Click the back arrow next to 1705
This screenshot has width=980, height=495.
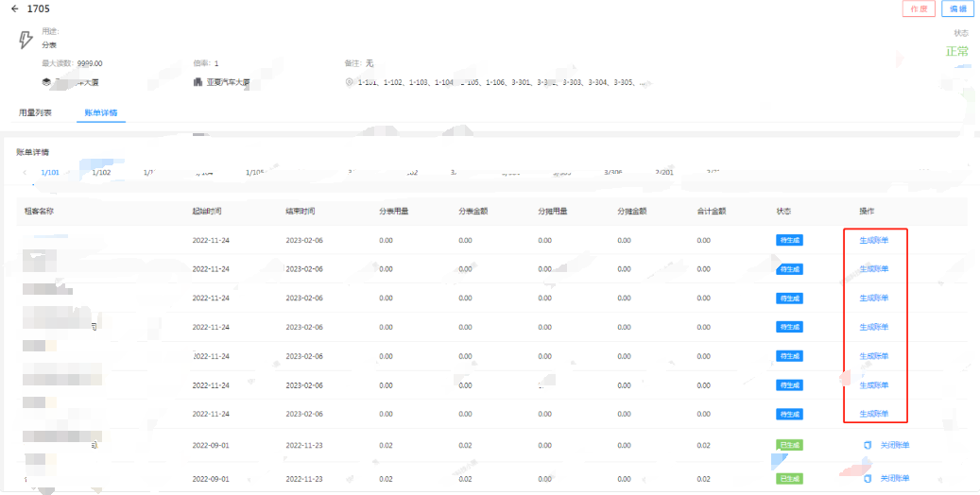(14, 9)
